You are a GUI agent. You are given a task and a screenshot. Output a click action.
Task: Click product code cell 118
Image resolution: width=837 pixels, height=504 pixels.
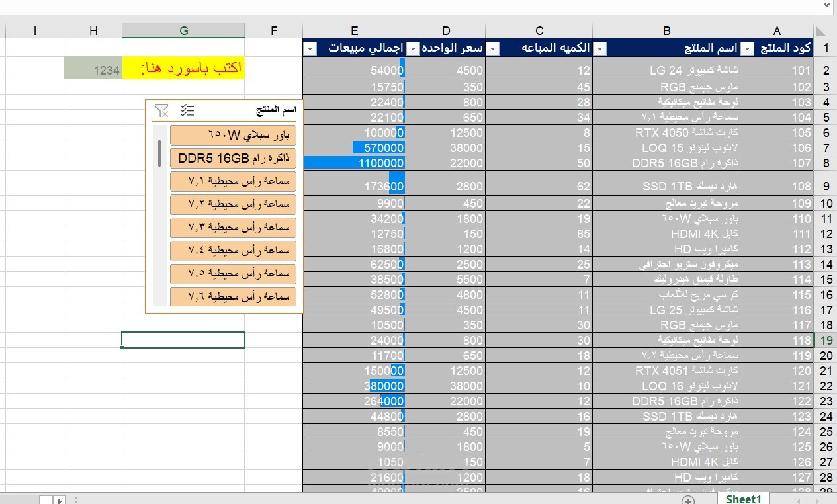[777, 340]
